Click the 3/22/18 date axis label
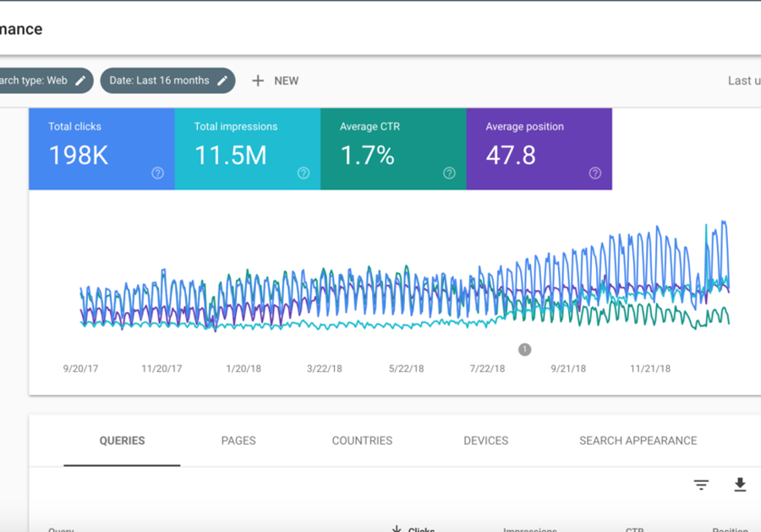 point(325,369)
